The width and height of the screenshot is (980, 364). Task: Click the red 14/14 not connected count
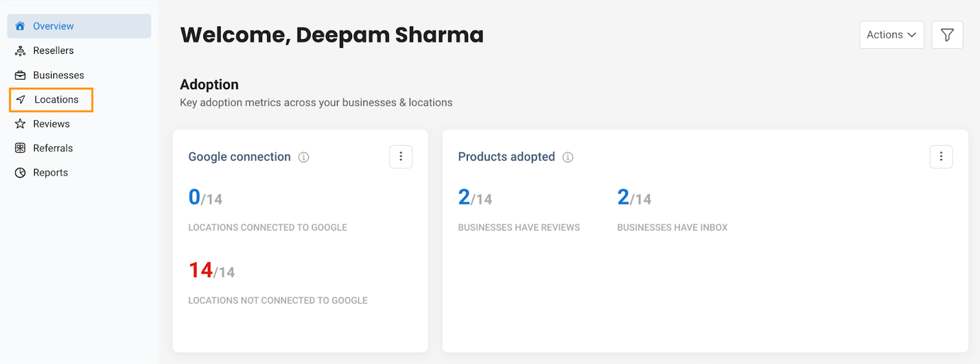click(211, 270)
